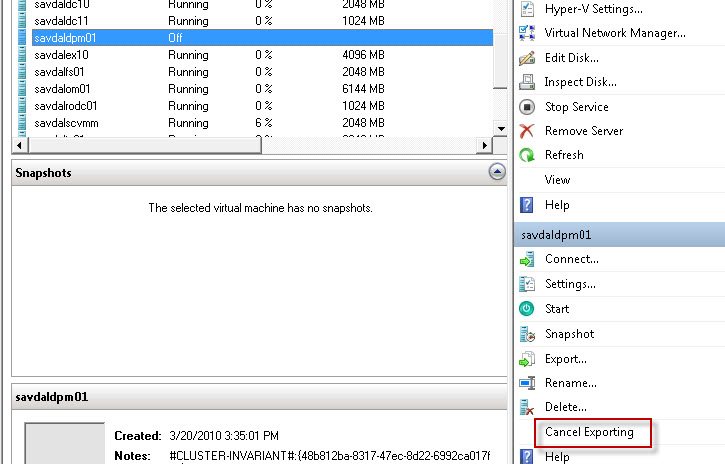The width and height of the screenshot is (725, 464).
Task: Click the Help icon below View
Action: coord(527,205)
